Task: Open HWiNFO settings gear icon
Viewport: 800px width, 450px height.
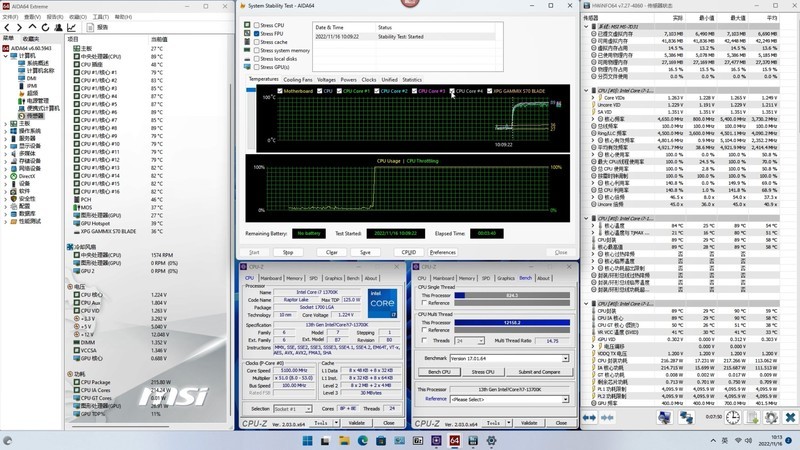Action: tap(771, 417)
